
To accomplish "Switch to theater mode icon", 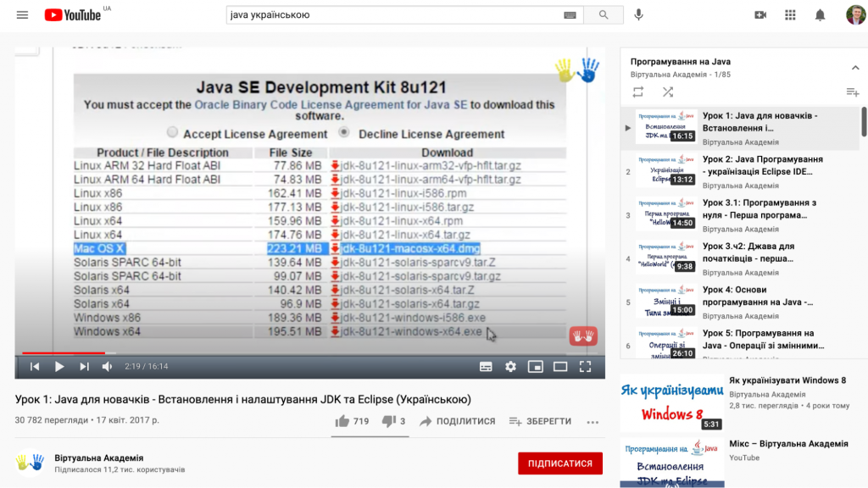I will (560, 366).
